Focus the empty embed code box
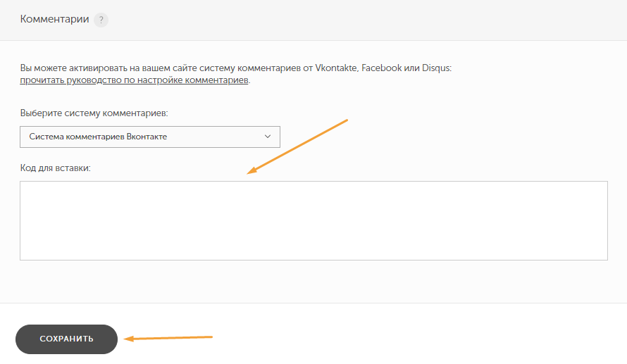627x364 pixels. [x=314, y=220]
